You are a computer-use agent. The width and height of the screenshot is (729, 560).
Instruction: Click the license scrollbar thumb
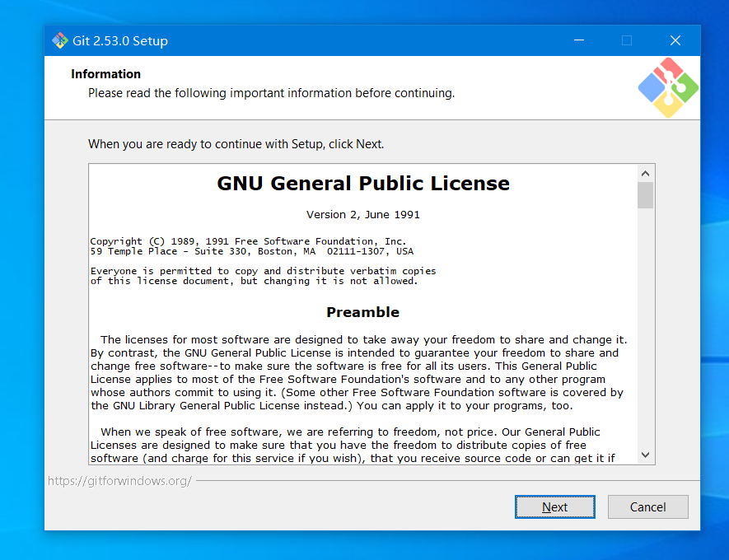click(x=645, y=195)
